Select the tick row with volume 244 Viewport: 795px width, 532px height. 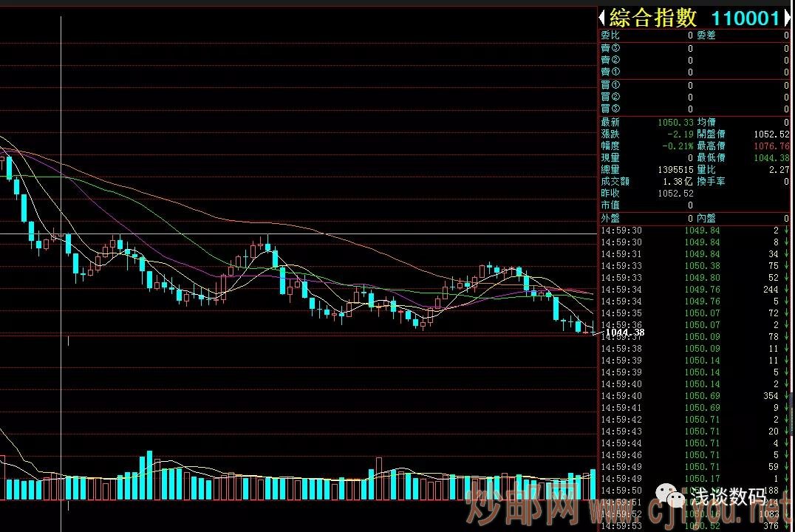(693, 290)
